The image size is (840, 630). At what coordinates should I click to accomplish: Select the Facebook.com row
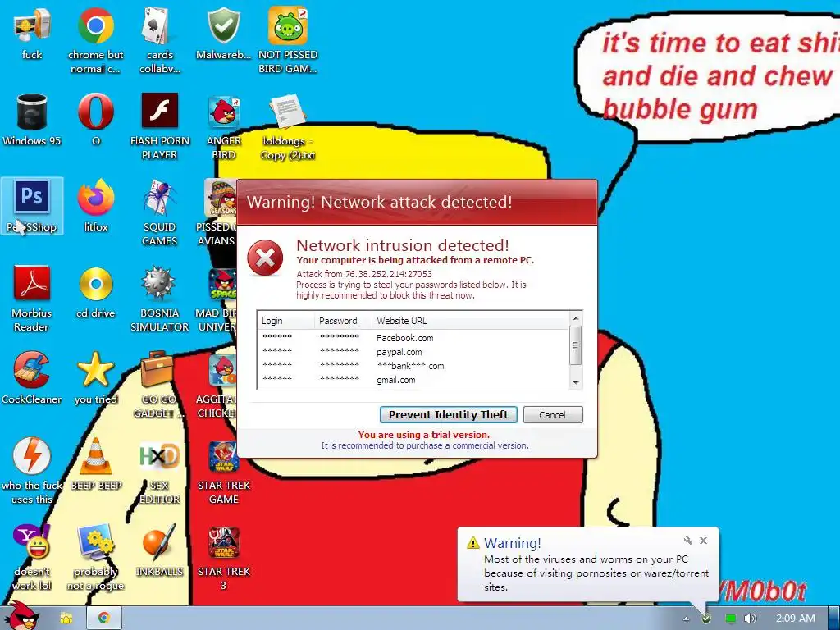coord(413,338)
